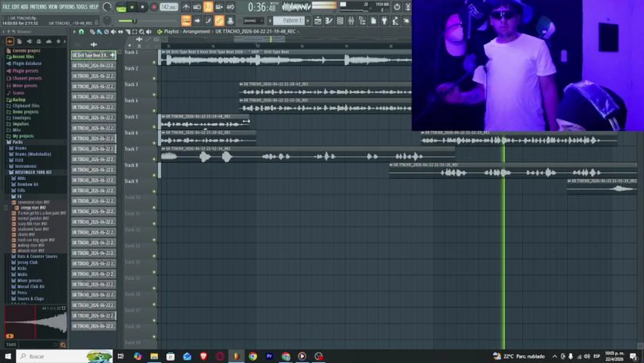Arm recording with the Record button
The width and height of the screenshot is (644, 363).
tap(154, 7)
